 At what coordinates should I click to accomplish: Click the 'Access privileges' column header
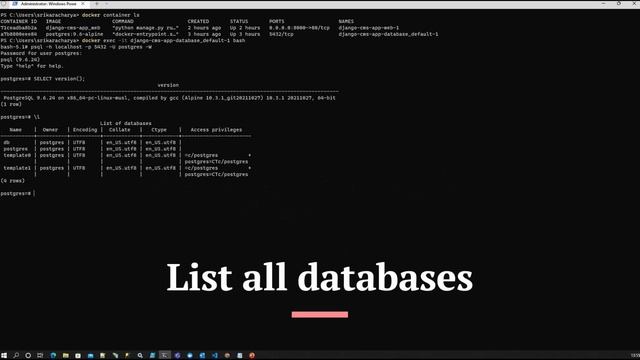(x=216, y=130)
